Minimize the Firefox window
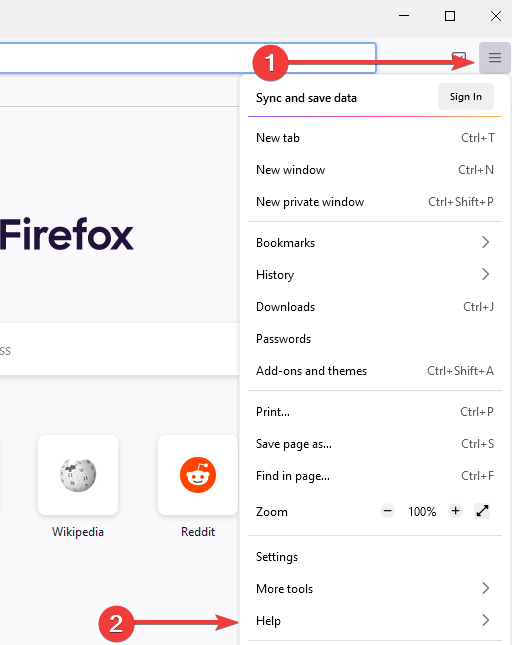512x645 pixels. tap(404, 16)
